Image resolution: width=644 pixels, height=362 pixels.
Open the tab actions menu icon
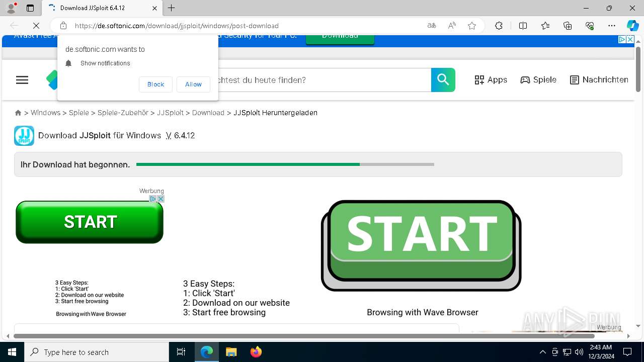[30, 8]
